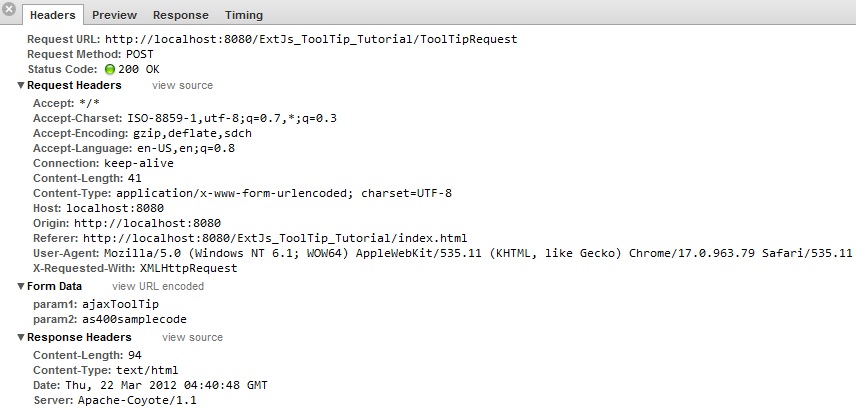Screen dimensions: 856x409
Task: Open the Response tab
Action: [x=181, y=15]
